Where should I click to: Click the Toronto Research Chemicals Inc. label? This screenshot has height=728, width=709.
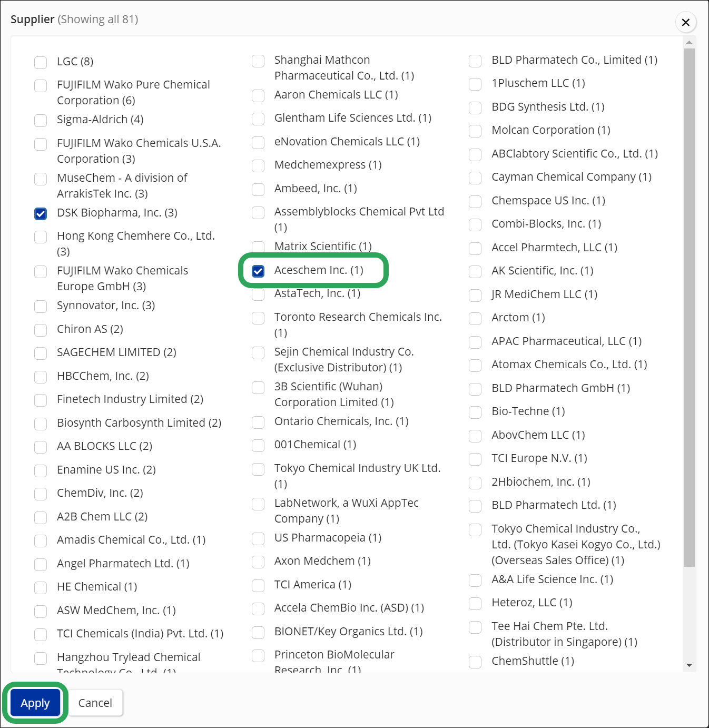tap(358, 324)
